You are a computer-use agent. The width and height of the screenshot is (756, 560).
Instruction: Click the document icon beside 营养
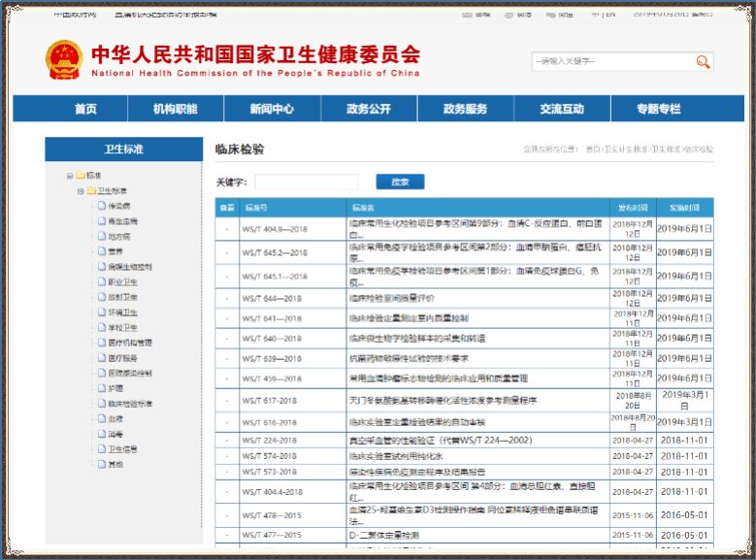coord(101,251)
